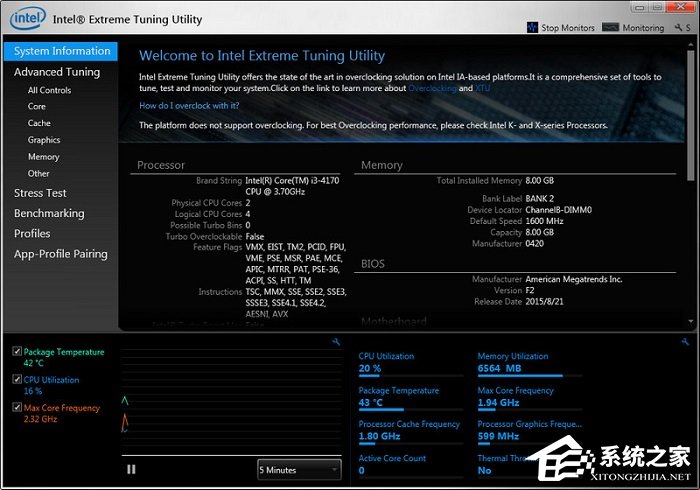This screenshot has width=700, height=490.
Task: Click 'ChannelB-DIMM0' device locator value
Action: point(558,210)
